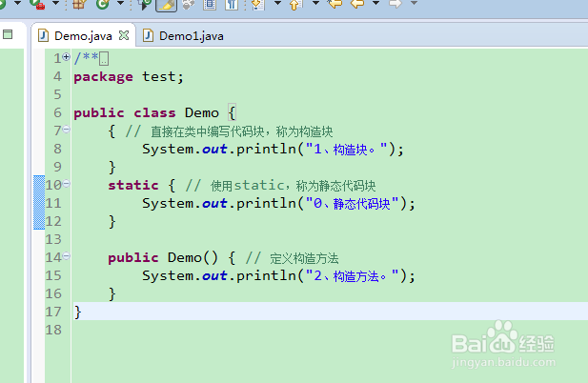Image resolution: width=588 pixels, height=383 pixels.
Task: Click the italic "out" on line 8
Action: click(x=214, y=150)
